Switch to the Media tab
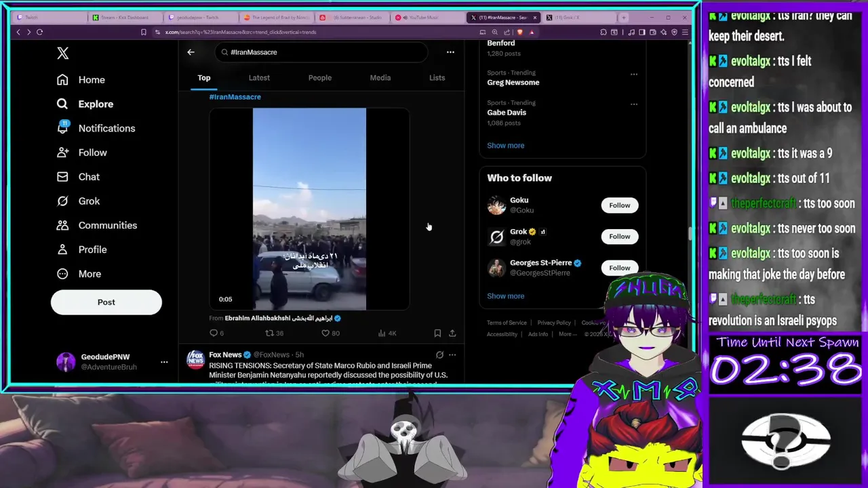Viewport: 868px width, 488px height. coord(380,78)
